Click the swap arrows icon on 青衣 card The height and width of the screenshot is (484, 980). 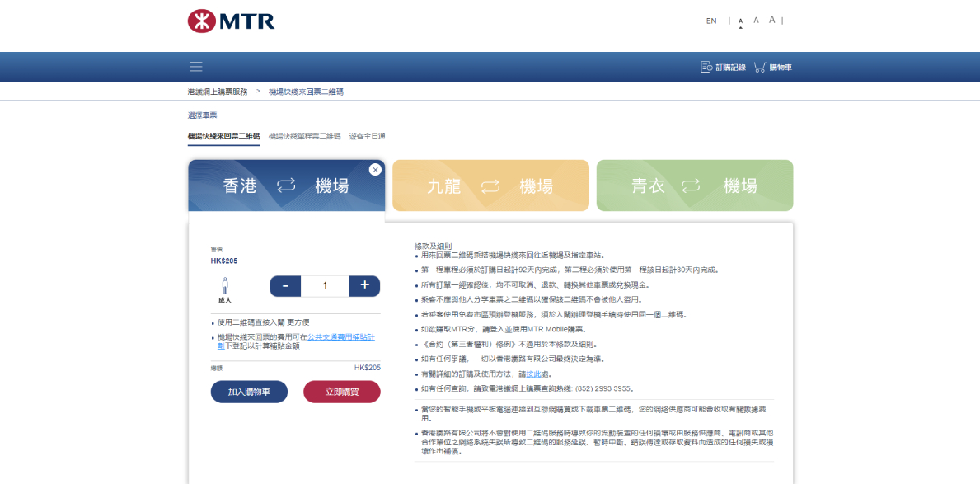click(x=691, y=186)
